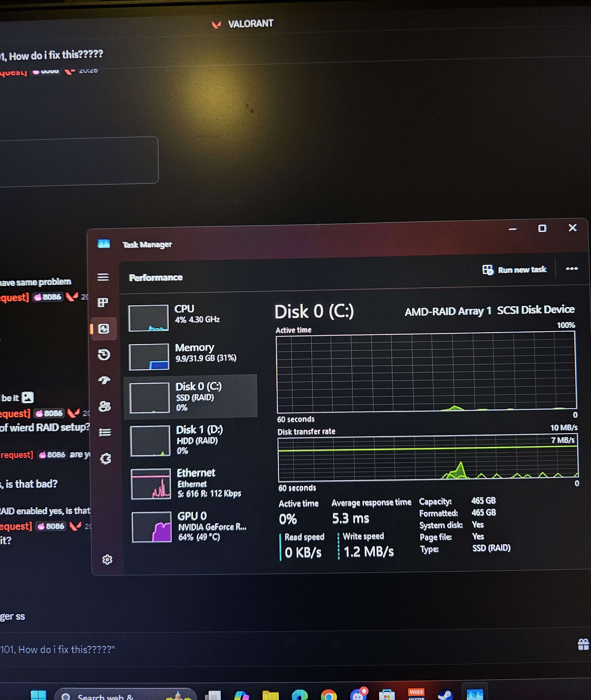Open Startup apps page in Task Manager
This screenshot has height=700, width=591.
click(104, 380)
